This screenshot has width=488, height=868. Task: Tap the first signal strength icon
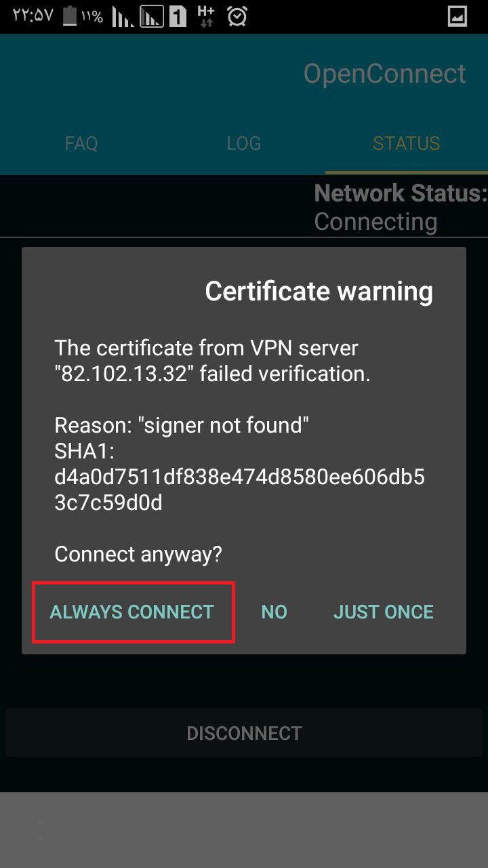point(122,16)
